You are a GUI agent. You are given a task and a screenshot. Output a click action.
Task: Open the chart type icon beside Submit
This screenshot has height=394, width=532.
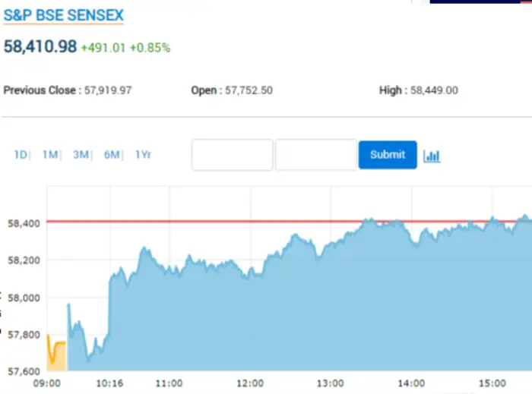[x=432, y=156]
